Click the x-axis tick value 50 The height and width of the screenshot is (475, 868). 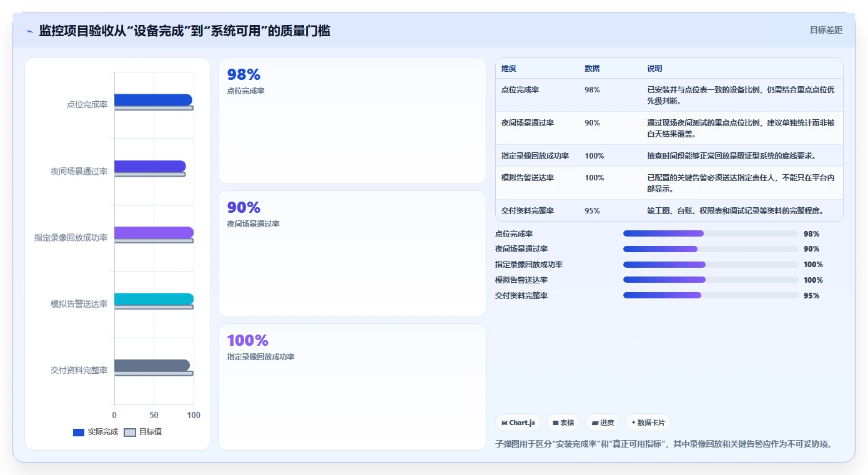(154, 415)
